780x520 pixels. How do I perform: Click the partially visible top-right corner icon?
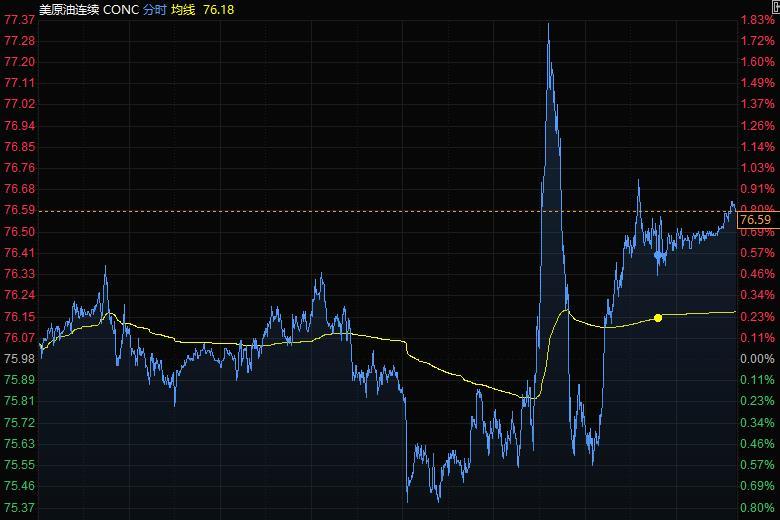[x=775, y=8]
